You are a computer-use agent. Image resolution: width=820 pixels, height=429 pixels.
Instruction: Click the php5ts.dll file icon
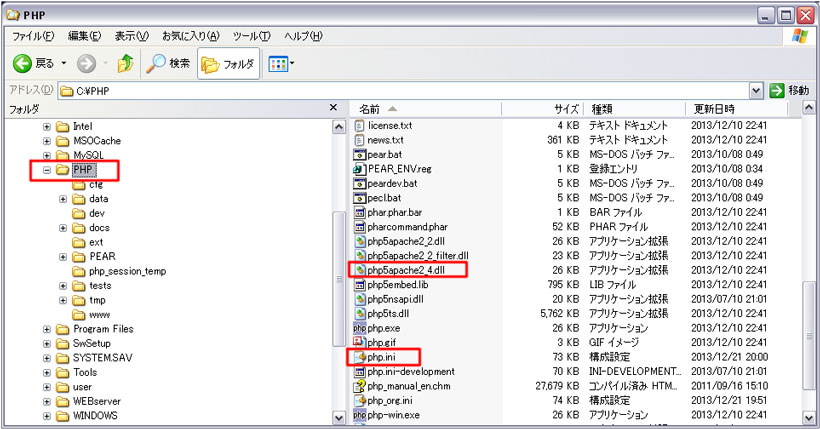(359, 314)
